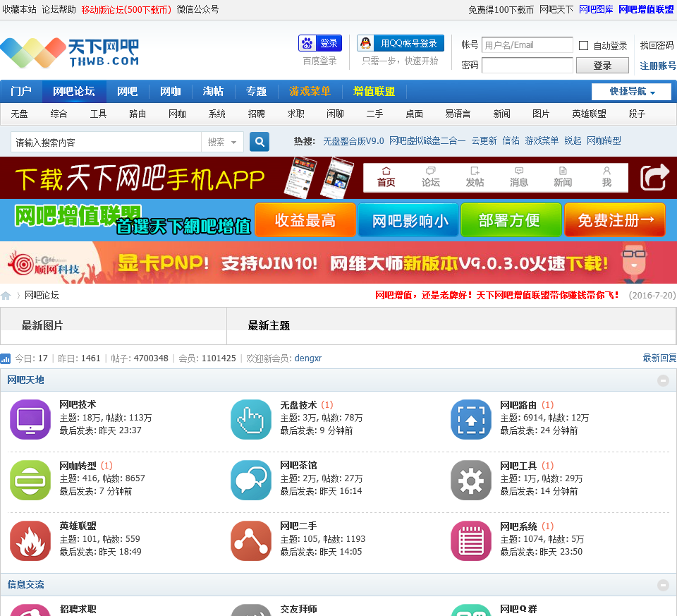Open the 网吧二手 share-nodes icon

(251, 540)
